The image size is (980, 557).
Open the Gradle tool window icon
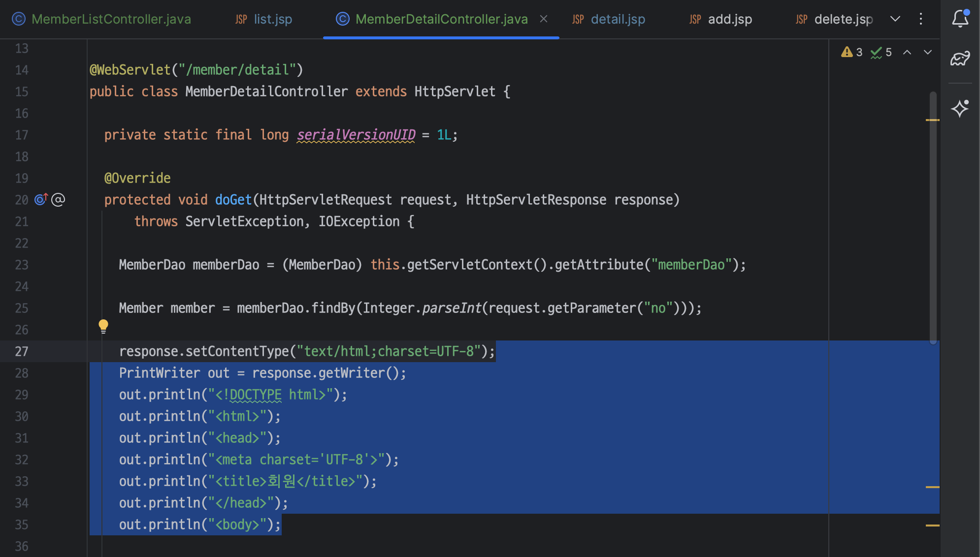tap(960, 59)
